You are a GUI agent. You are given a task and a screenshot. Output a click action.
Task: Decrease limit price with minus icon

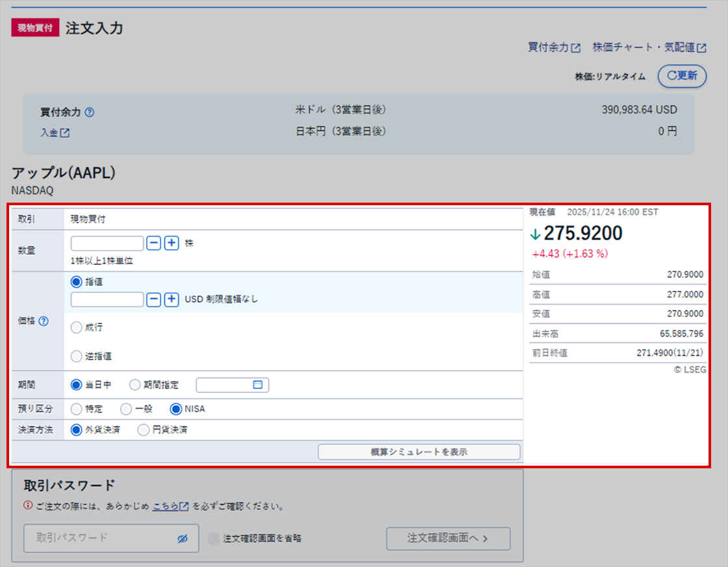(x=153, y=299)
